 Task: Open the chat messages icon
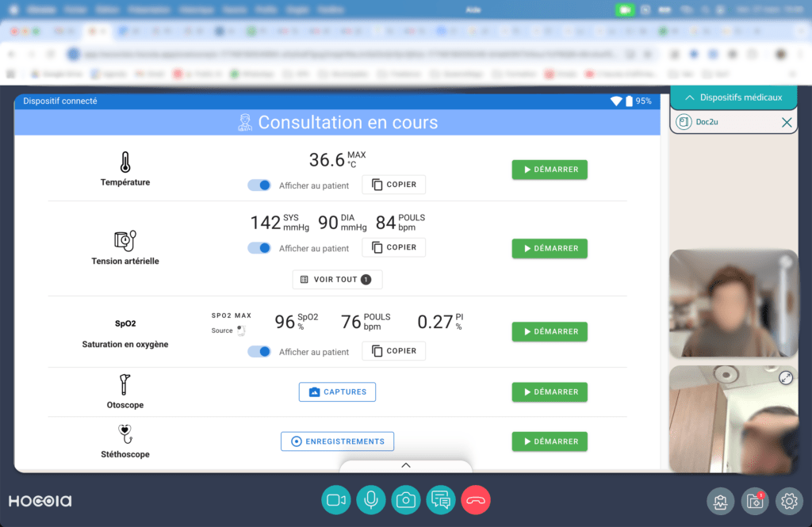pos(441,500)
